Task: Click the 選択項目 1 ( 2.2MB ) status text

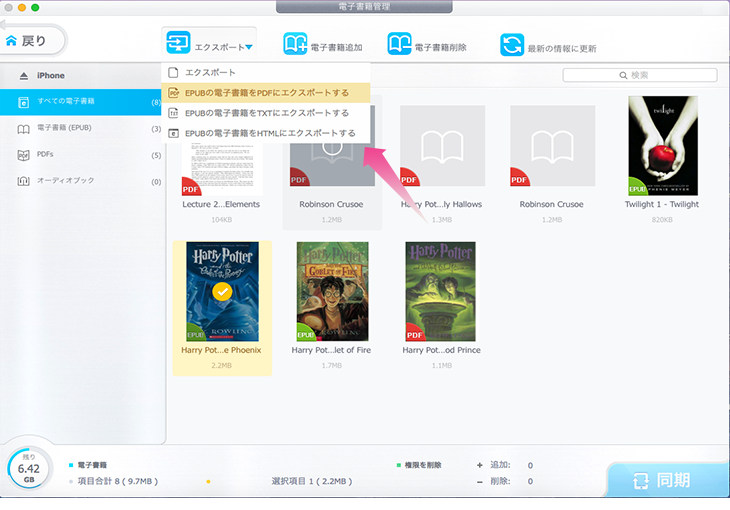Action: coord(311,481)
